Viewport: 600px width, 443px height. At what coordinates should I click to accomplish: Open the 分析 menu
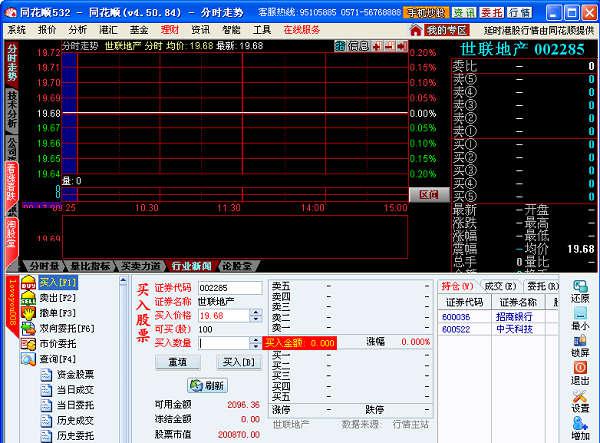[78, 30]
